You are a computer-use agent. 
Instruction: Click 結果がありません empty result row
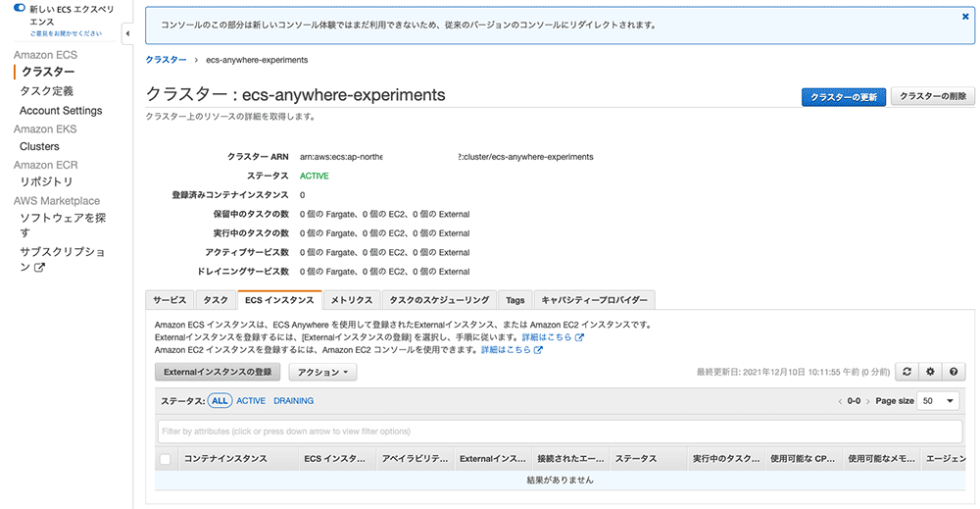560,481
